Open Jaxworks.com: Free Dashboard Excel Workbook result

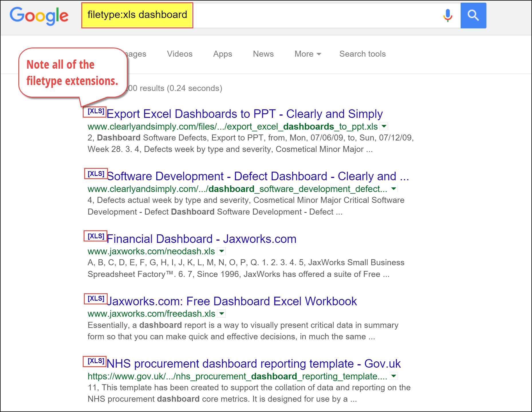pos(232,301)
